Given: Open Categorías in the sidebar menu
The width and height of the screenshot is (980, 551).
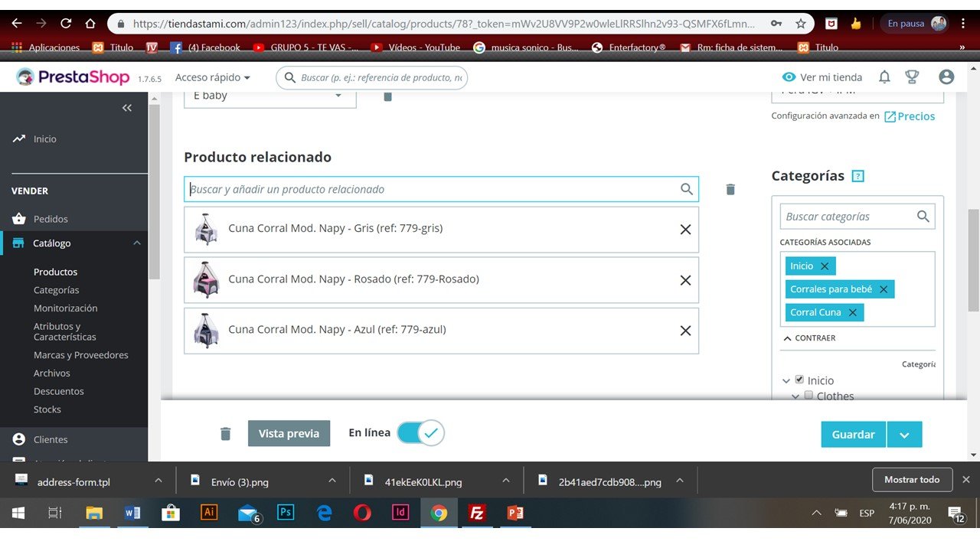Looking at the screenshot, I should click(57, 290).
